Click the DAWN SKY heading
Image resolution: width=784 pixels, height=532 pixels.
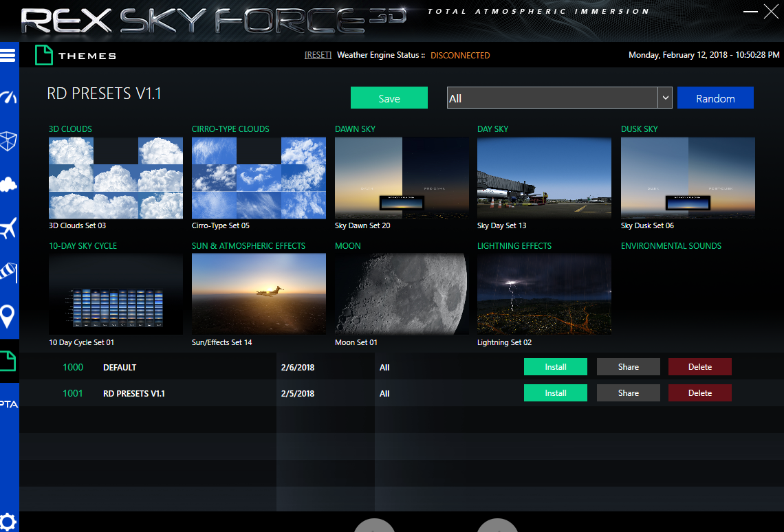click(x=355, y=129)
